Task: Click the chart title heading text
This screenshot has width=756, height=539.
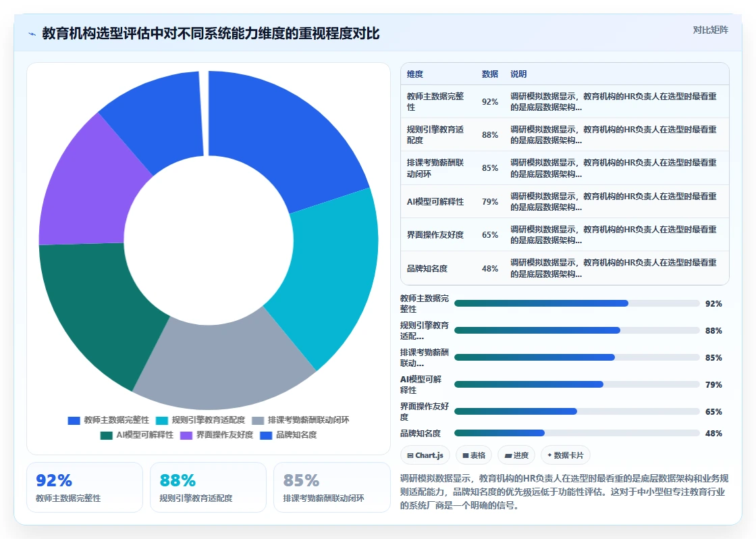Action: pos(211,34)
